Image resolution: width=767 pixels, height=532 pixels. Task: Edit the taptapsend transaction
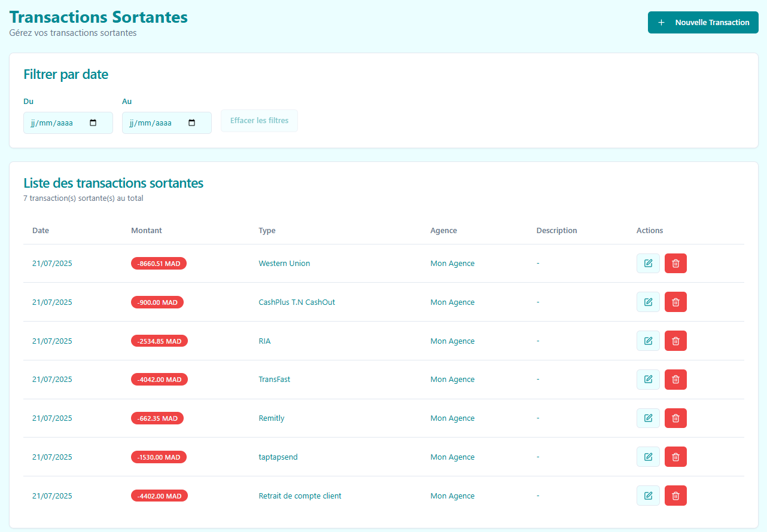point(648,457)
